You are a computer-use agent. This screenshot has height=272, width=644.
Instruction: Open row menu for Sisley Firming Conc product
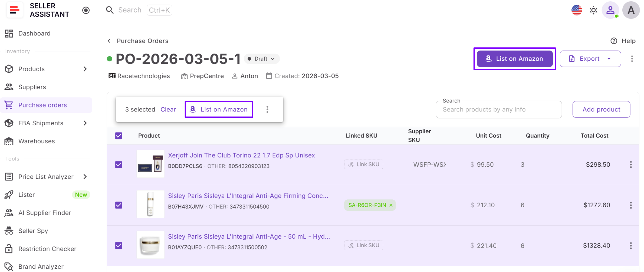630,205
